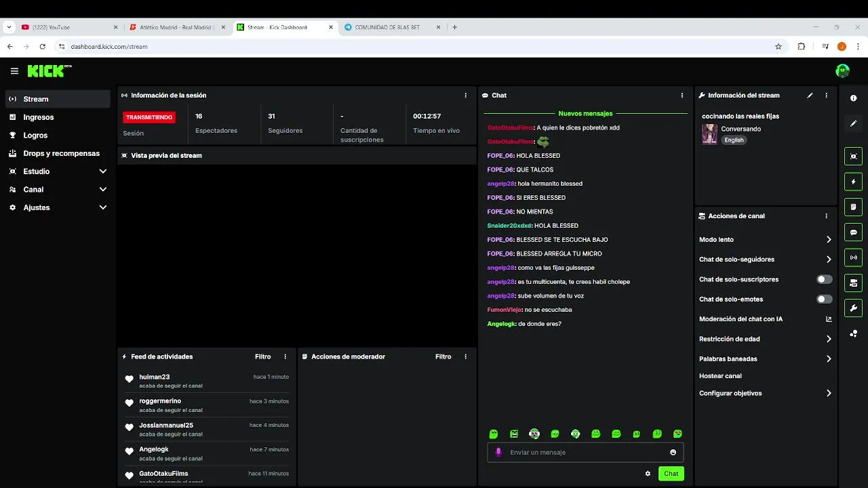The image size is (868, 488).
Task: Open the three-dot menu of Información de la sesión
Action: point(465,96)
